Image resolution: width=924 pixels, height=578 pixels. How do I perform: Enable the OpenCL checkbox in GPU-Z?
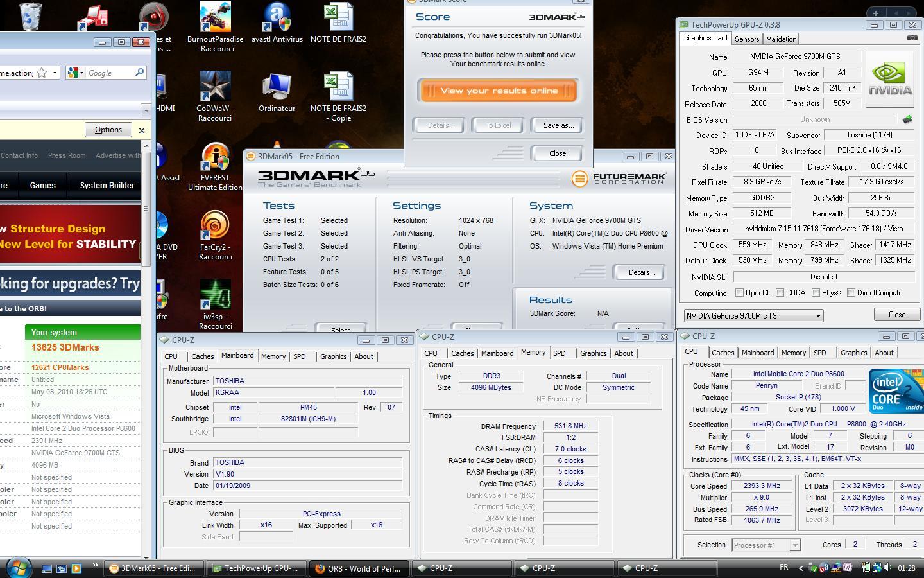(x=739, y=293)
